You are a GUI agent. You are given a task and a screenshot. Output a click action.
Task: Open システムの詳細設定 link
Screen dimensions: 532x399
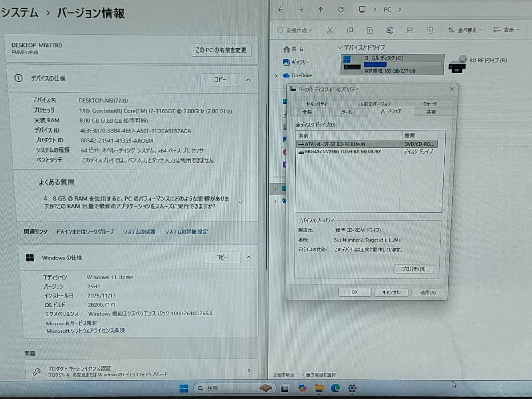click(186, 231)
